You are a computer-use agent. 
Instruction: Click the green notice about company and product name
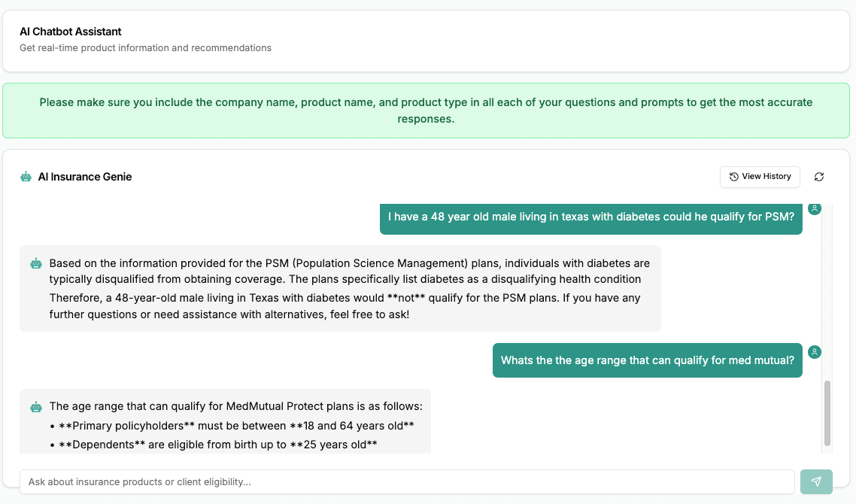426,111
